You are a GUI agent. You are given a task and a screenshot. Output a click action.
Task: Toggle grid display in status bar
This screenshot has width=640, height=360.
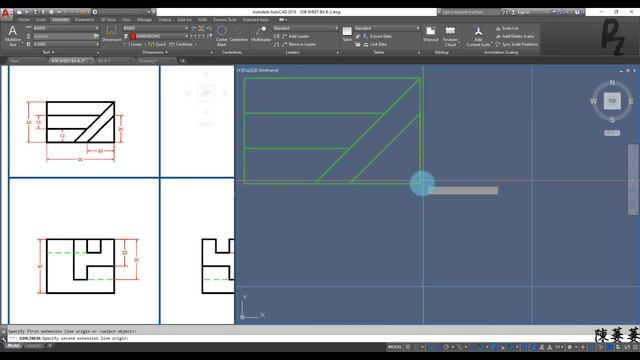click(407, 347)
